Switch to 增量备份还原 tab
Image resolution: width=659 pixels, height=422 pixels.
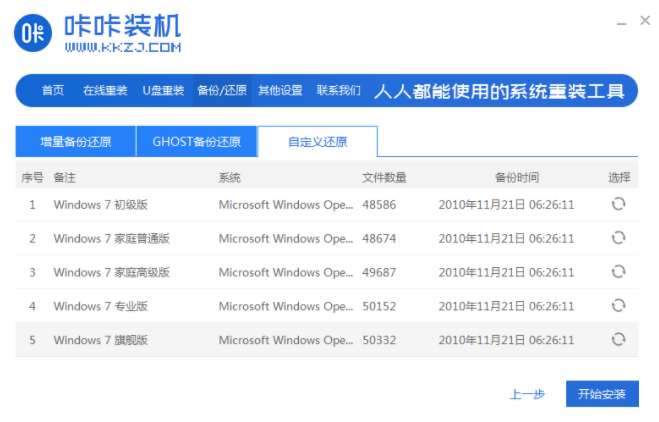point(76,142)
